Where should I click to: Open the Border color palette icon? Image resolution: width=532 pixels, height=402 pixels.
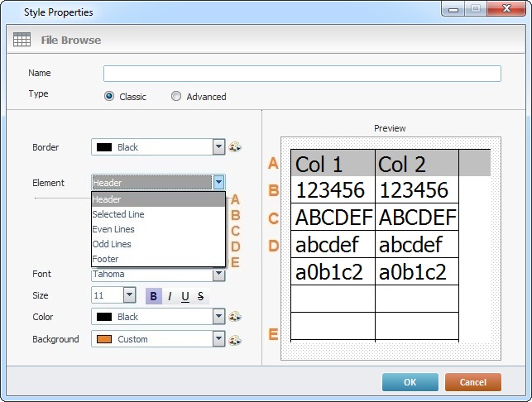coord(235,147)
